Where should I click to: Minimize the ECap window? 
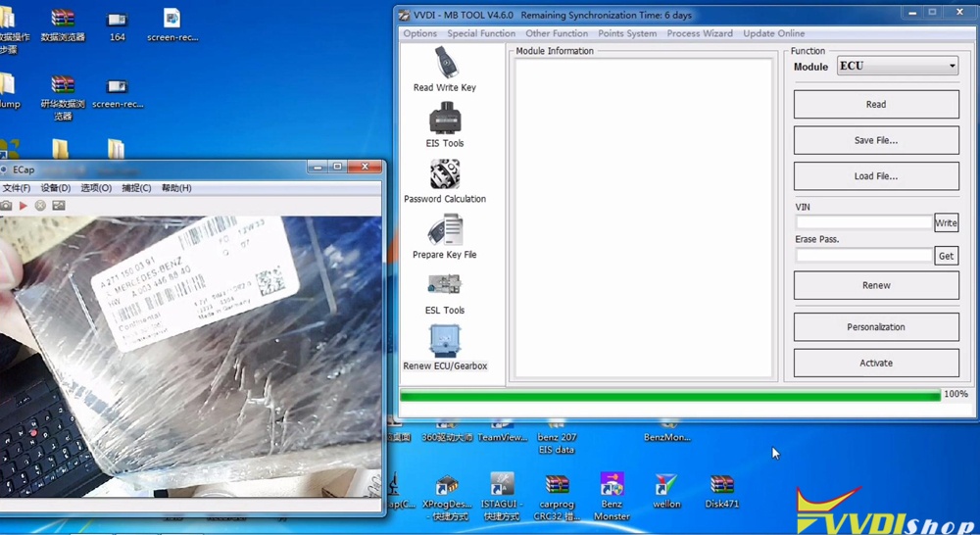[x=318, y=167]
